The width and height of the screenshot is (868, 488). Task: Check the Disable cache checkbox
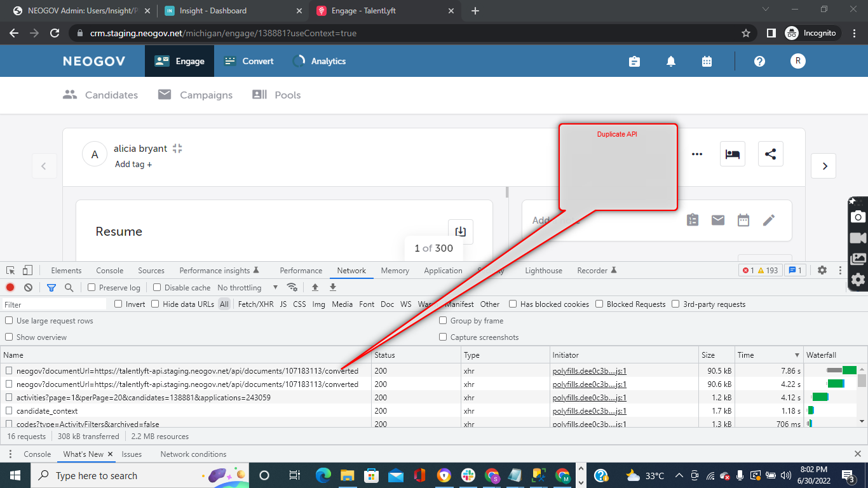[158, 287]
